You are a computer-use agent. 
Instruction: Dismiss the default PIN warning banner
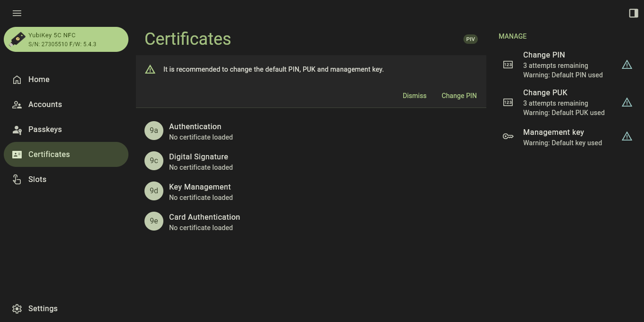click(x=414, y=96)
